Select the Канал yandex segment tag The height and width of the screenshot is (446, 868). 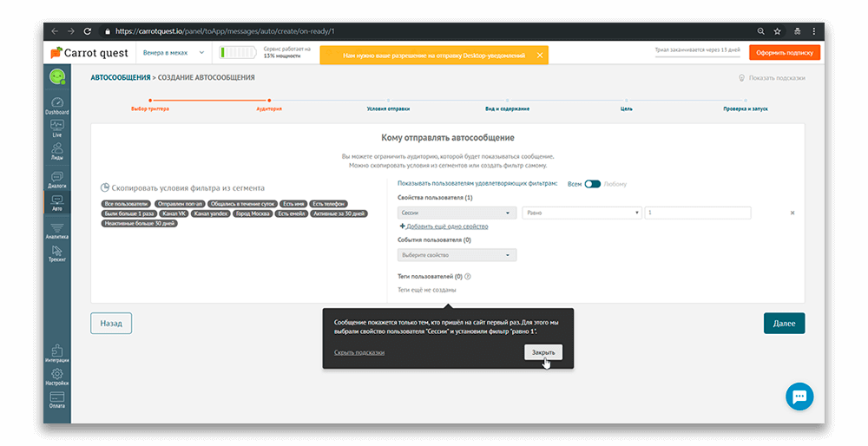210,213
